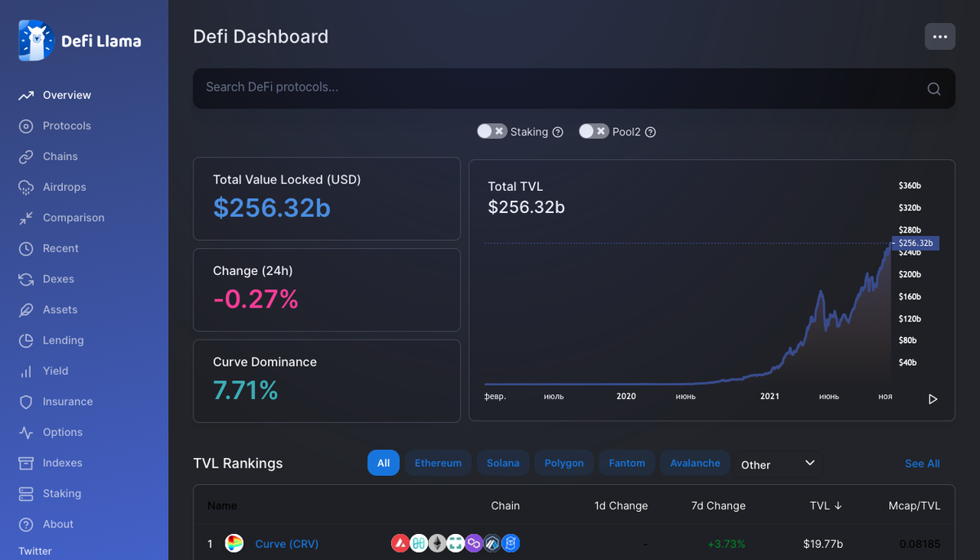Click the Harmony chain icon in Curve row
The height and width of the screenshot is (560, 980).
[419, 543]
